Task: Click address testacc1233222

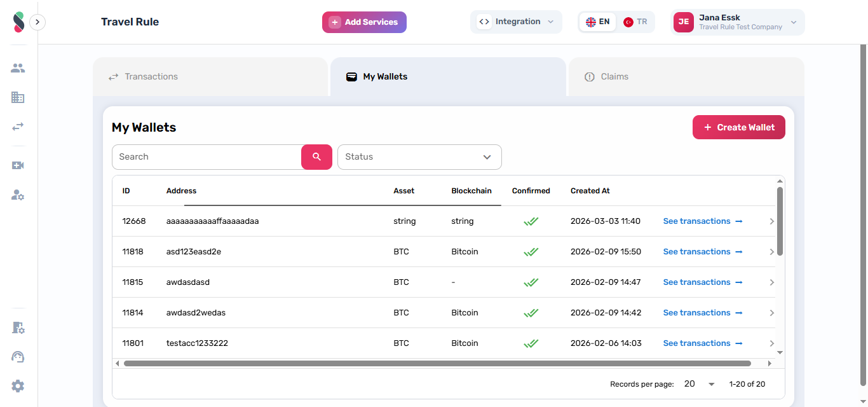Action: pos(197,343)
